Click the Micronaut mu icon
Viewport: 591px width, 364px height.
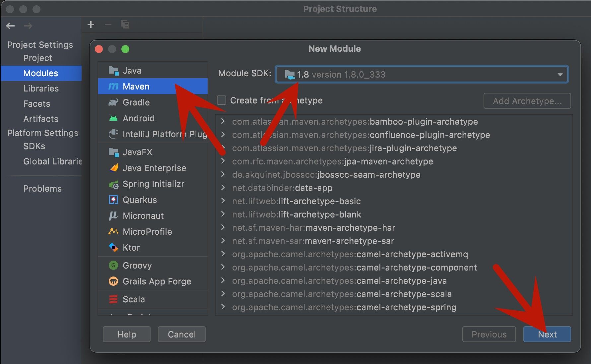pyautogui.click(x=113, y=216)
